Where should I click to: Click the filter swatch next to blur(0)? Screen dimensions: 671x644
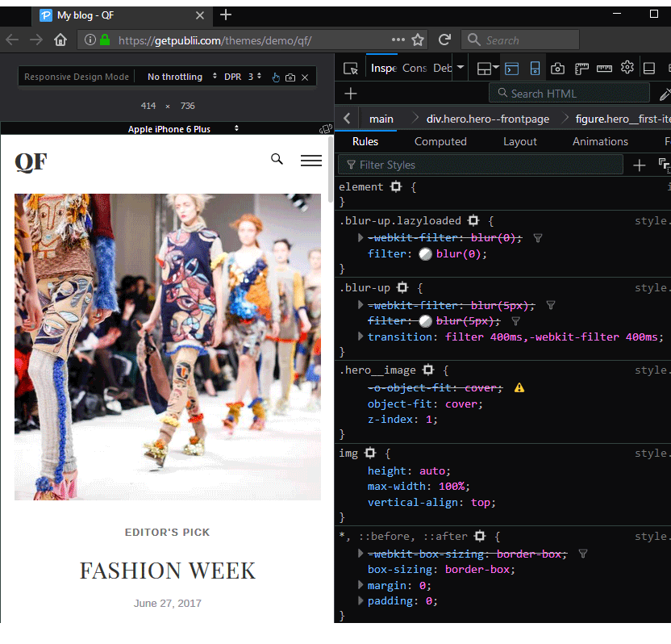point(425,253)
